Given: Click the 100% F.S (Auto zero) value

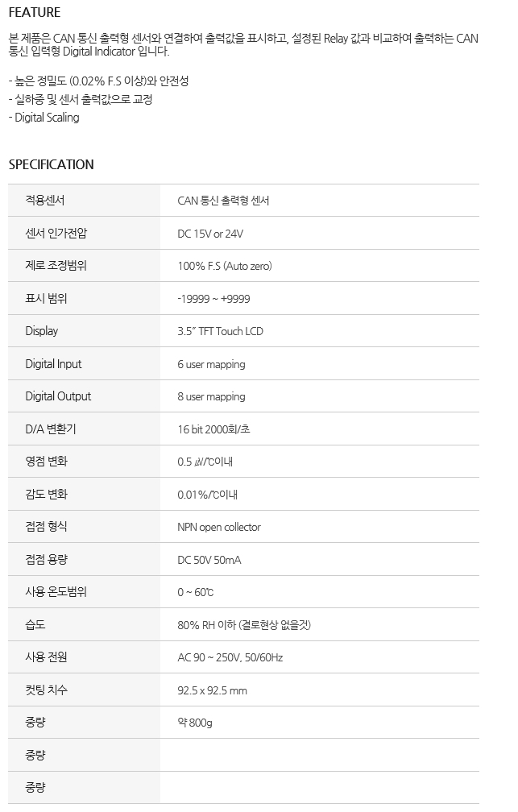Looking at the screenshot, I should coord(225,266).
